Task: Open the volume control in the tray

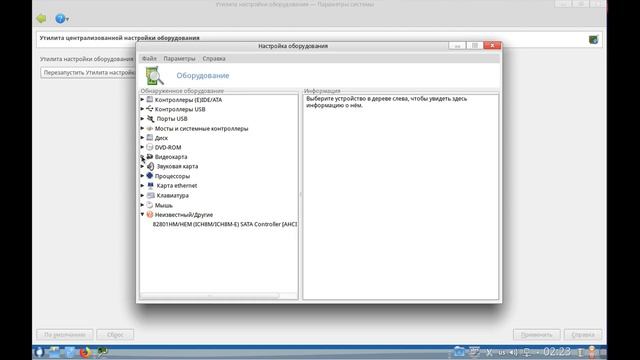Action: click(513, 352)
